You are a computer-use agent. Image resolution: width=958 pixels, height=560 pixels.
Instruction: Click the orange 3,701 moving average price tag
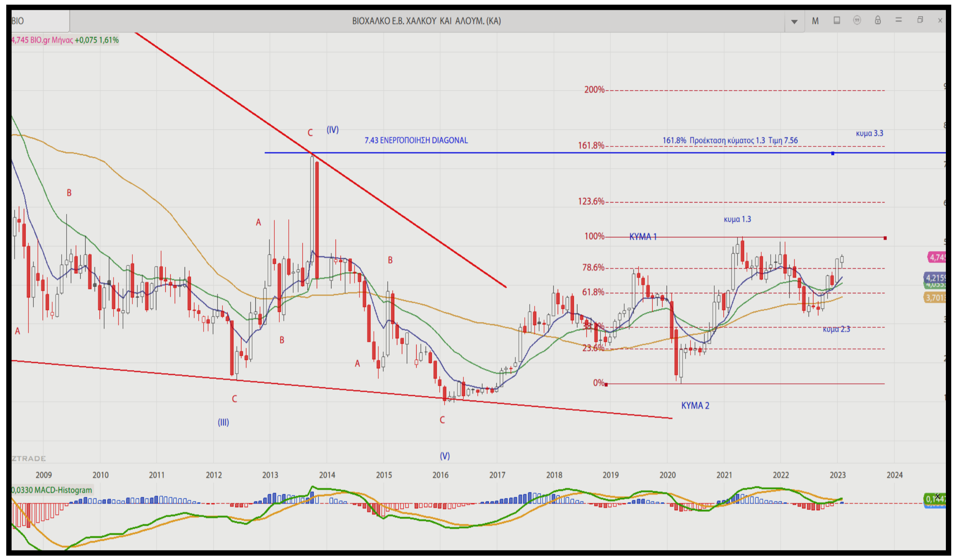click(935, 297)
